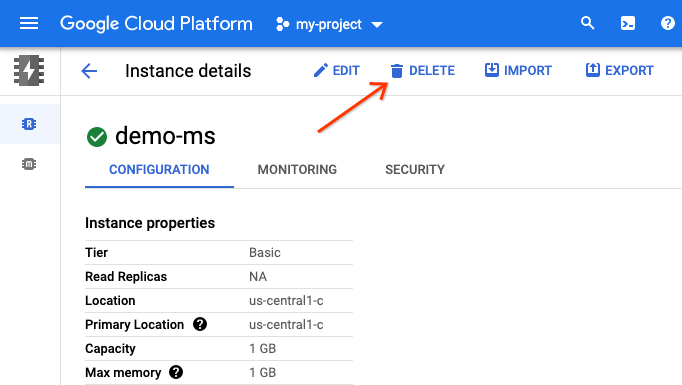Viewport: 682px width, 385px height.
Task: Switch to the Monitoring tab
Action: [x=297, y=170]
